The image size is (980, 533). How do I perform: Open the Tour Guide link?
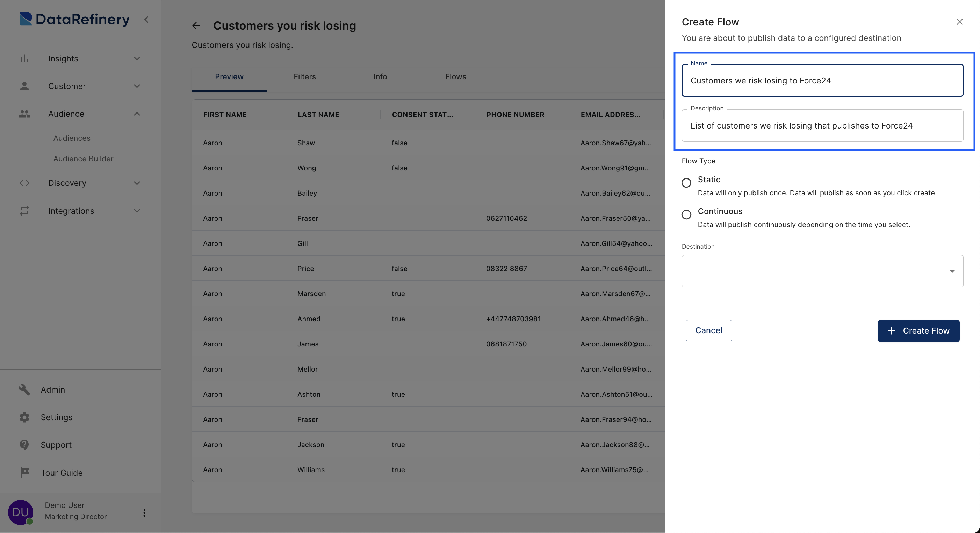(x=62, y=473)
